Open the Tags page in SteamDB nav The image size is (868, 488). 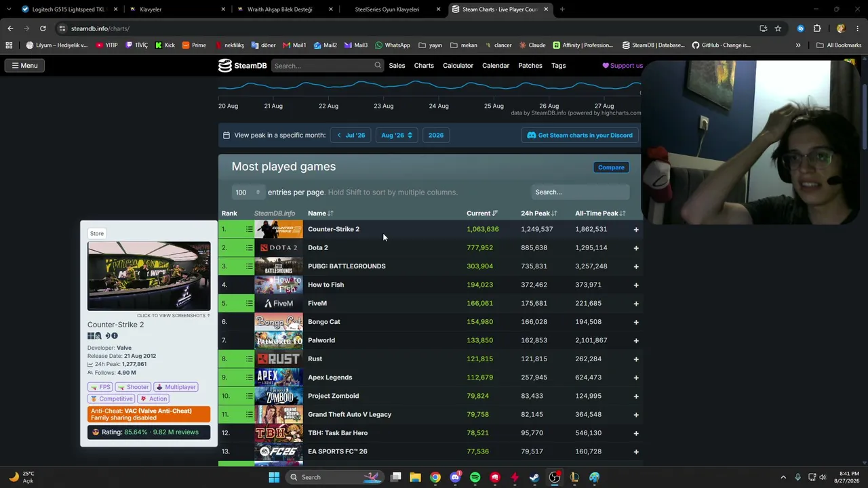pos(559,66)
